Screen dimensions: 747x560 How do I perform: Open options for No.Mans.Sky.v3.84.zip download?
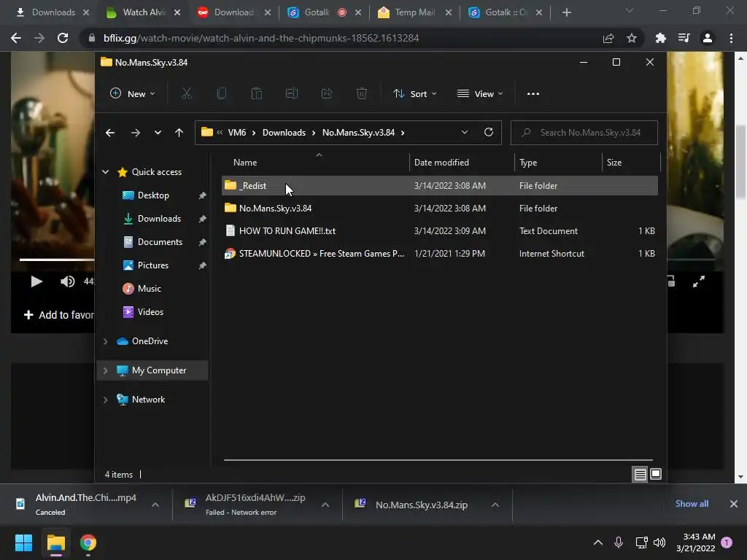(x=495, y=505)
